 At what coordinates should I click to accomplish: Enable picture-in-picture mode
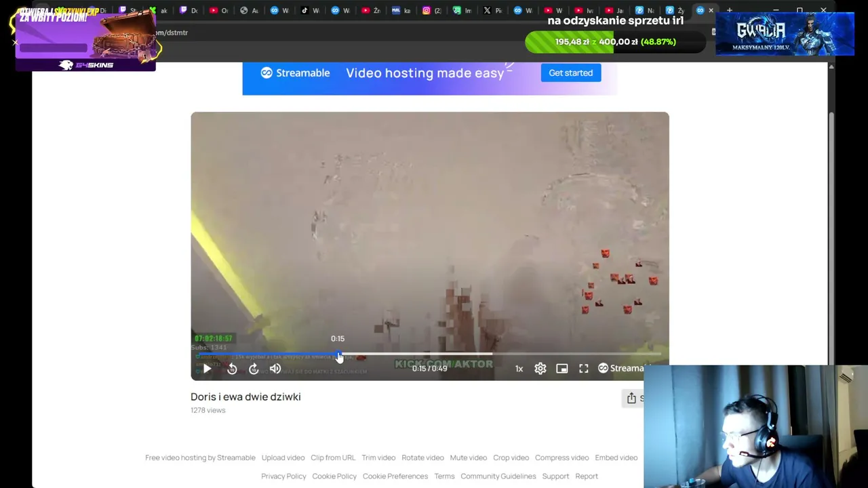pos(562,369)
